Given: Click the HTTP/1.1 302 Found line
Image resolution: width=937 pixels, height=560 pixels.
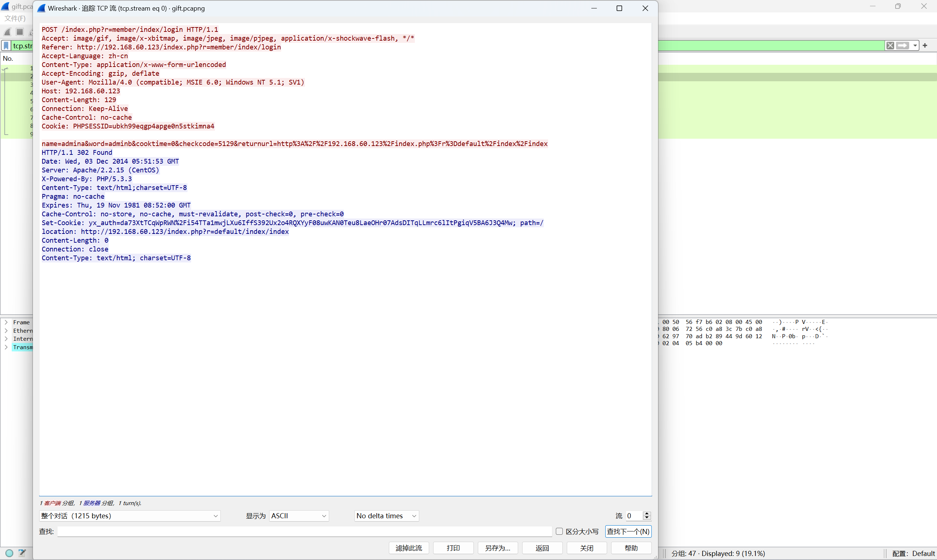Looking at the screenshot, I should pos(77,153).
